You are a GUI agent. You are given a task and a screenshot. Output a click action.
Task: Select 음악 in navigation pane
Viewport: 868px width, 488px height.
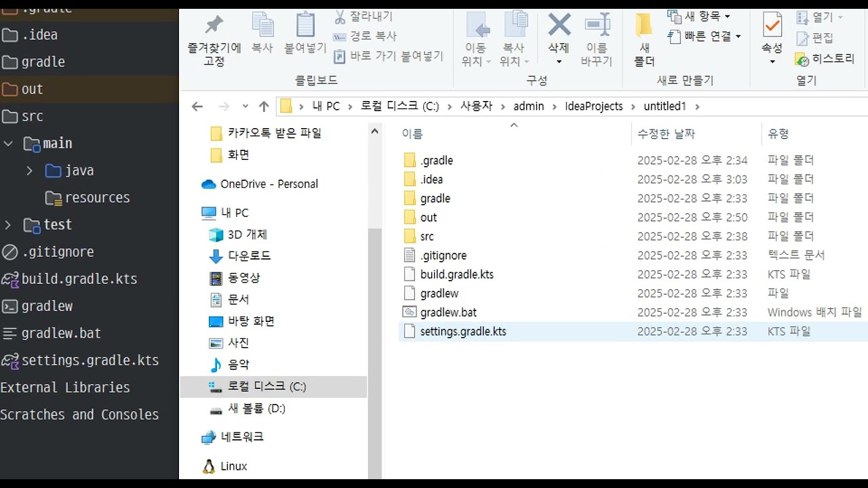tap(238, 365)
